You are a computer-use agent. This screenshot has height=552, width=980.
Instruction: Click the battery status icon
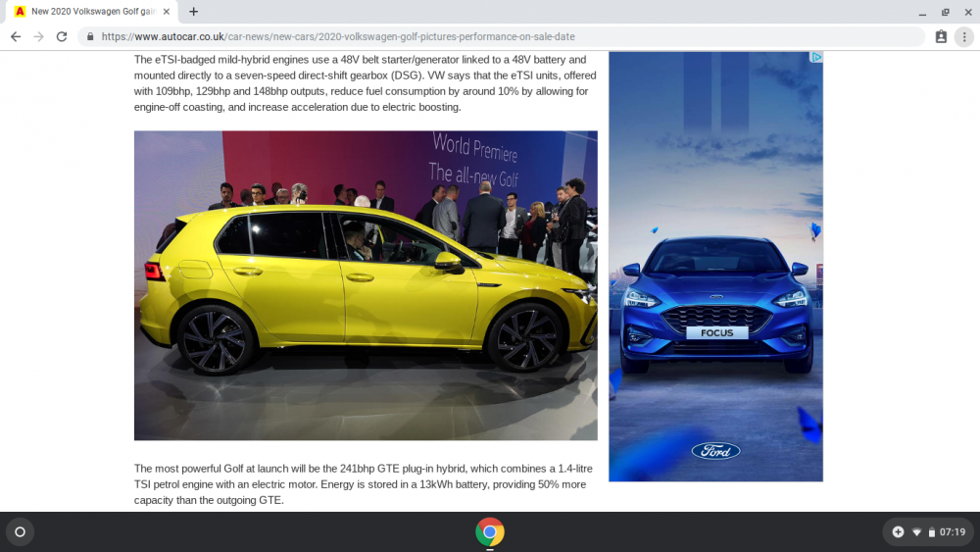tap(931, 532)
